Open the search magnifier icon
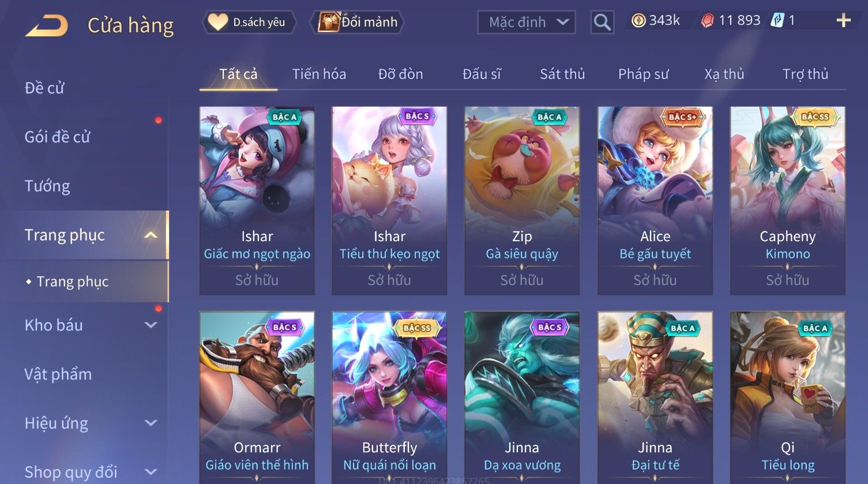The image size is (868, 484). click(x=602, y=22)
